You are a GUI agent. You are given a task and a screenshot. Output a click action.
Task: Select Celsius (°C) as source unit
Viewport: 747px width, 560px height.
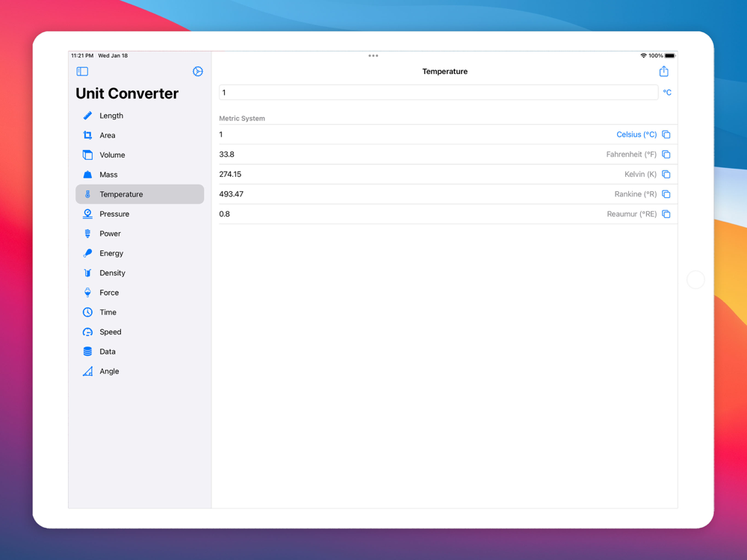click(636, 134)
